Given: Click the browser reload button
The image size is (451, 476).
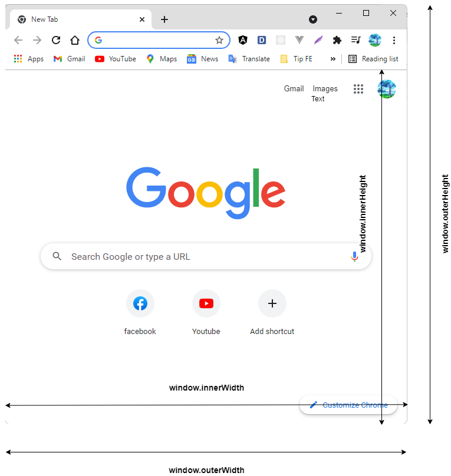Looking at the screenshot, I should [56, 40].
